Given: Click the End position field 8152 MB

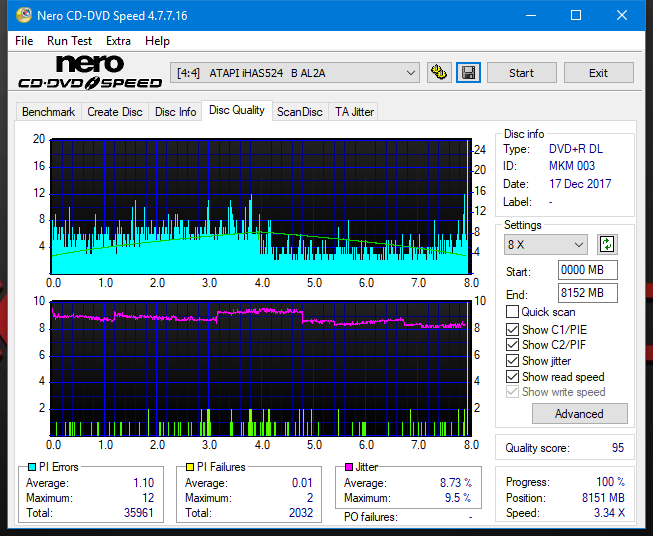Looking at the screenshot, I should (x=588, y=293).
